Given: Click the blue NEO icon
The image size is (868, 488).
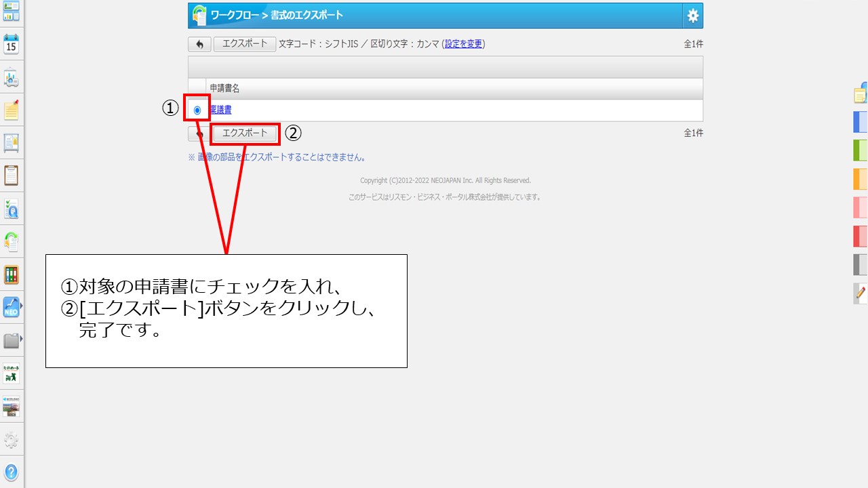Looking at the screenshot, I should coord(11,307).
